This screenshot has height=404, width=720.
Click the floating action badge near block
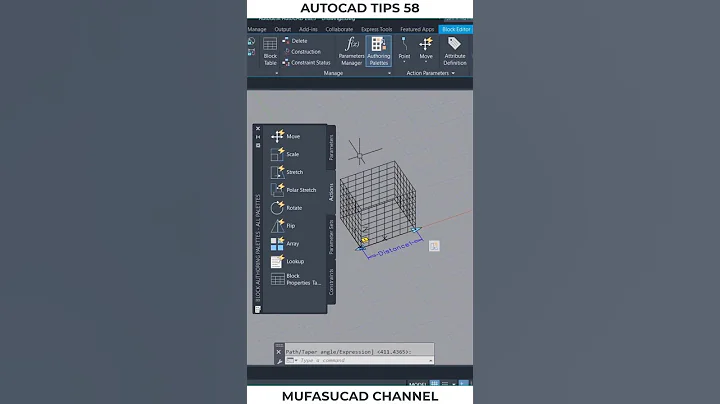coord(434,246)
